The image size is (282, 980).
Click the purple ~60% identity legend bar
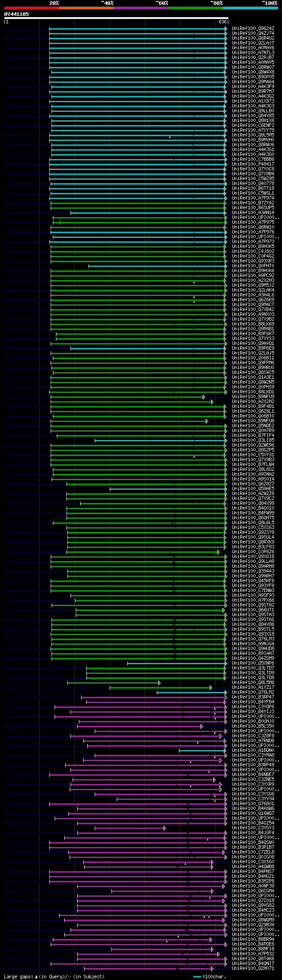[141, 7]
